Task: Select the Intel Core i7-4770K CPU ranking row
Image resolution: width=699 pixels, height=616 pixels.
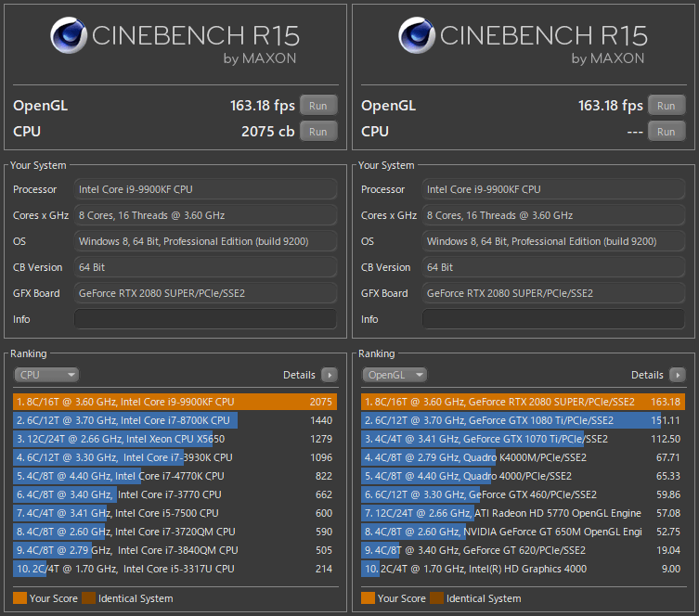Action: 175,476
